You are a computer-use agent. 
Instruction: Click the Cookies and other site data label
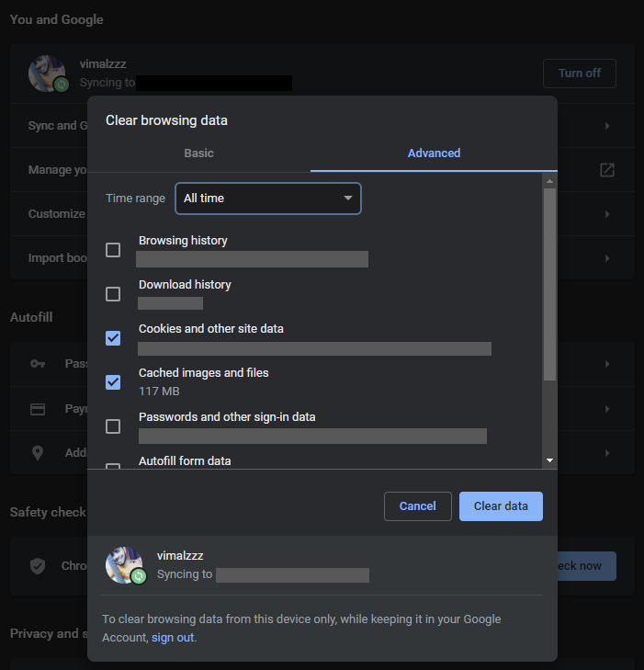coord(211,329)
